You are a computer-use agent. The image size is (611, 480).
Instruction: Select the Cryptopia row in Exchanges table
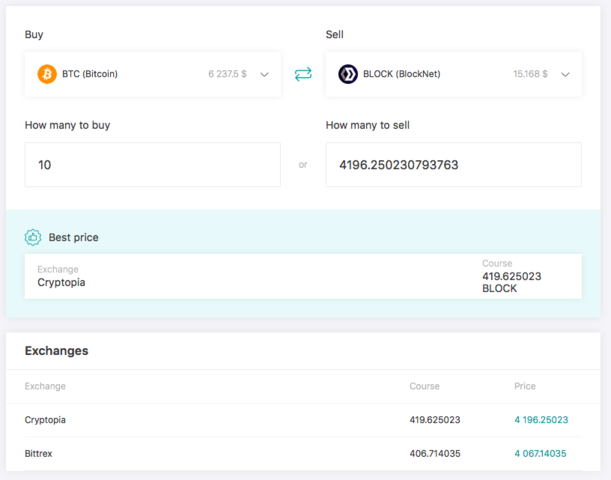[x=303, y=420]
